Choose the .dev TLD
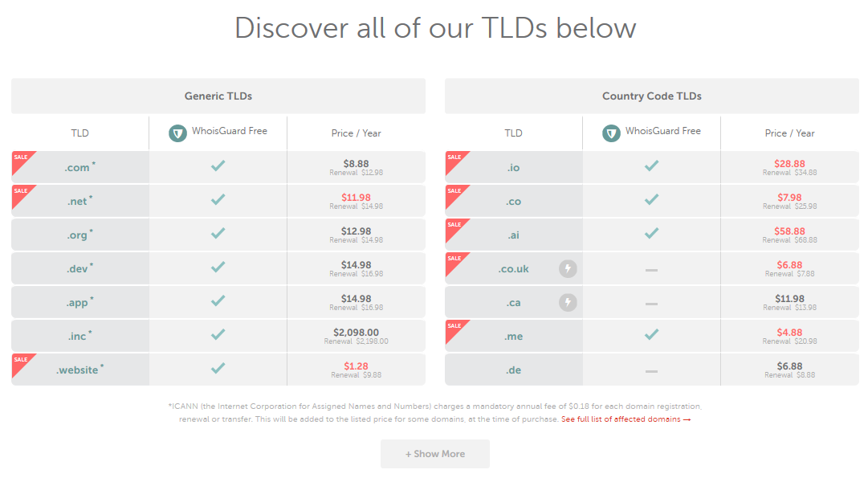868x478 pixels. [78, 268]
